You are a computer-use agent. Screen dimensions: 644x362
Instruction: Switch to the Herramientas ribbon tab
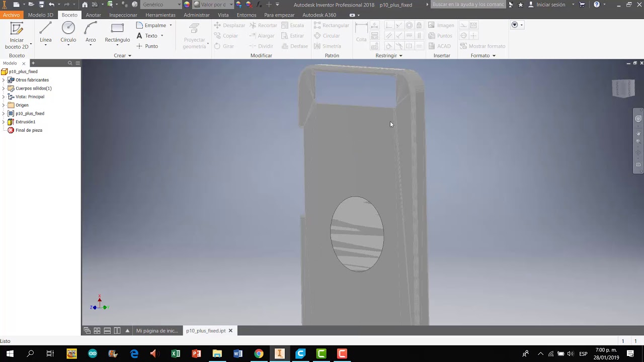coord(160,15)
